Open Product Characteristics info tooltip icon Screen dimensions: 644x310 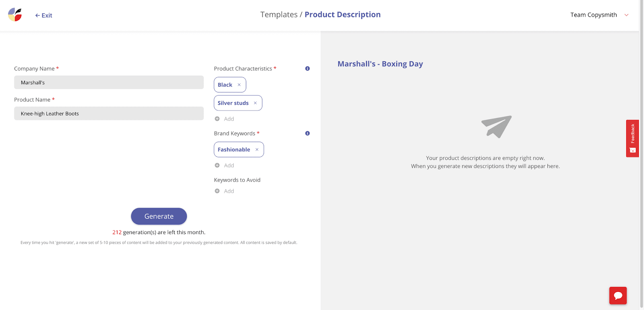click(308, 69)
